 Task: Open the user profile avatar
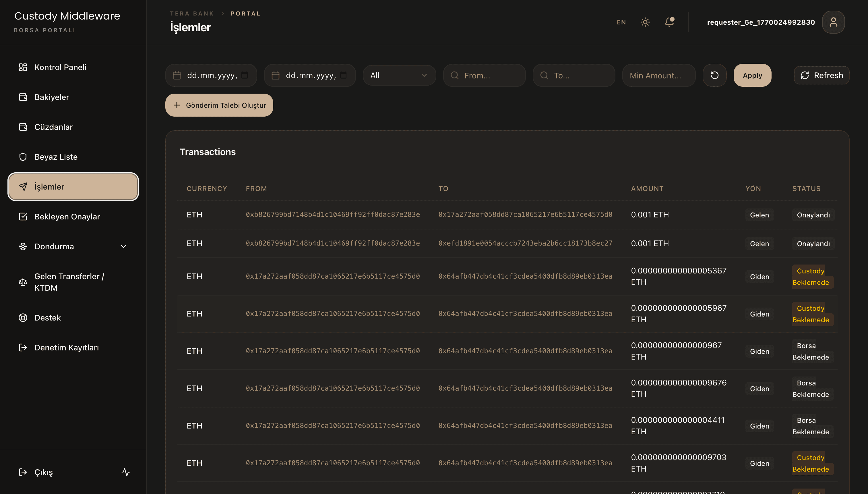pos(833,22)
